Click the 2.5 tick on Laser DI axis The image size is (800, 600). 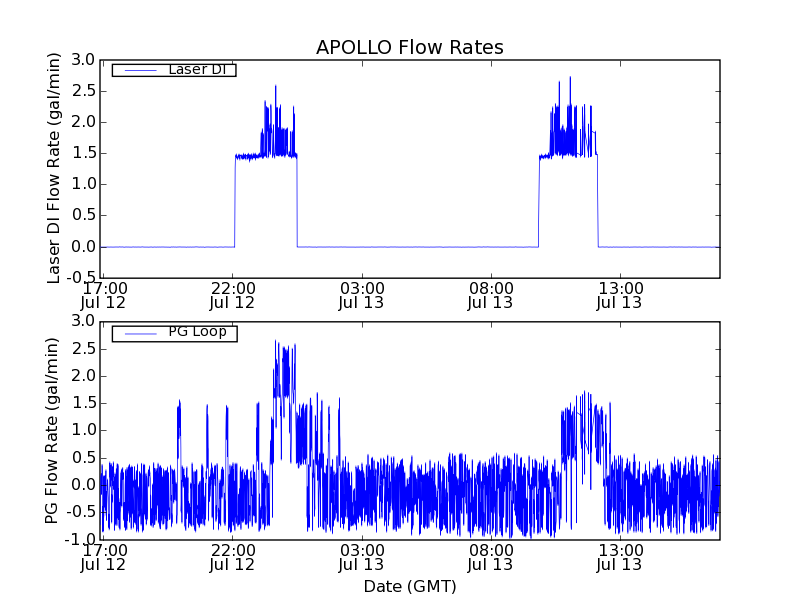[83, 91]
